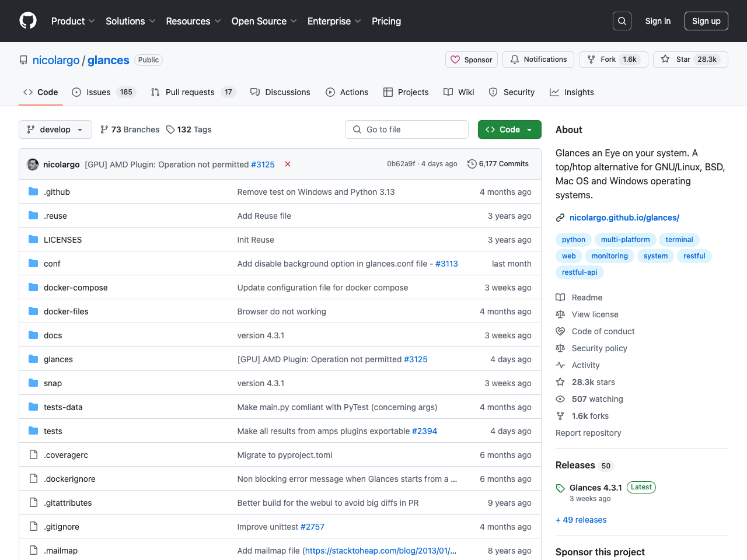Click the docker-compose folder icon
747x560 pixels.
(x=33, y=287)
